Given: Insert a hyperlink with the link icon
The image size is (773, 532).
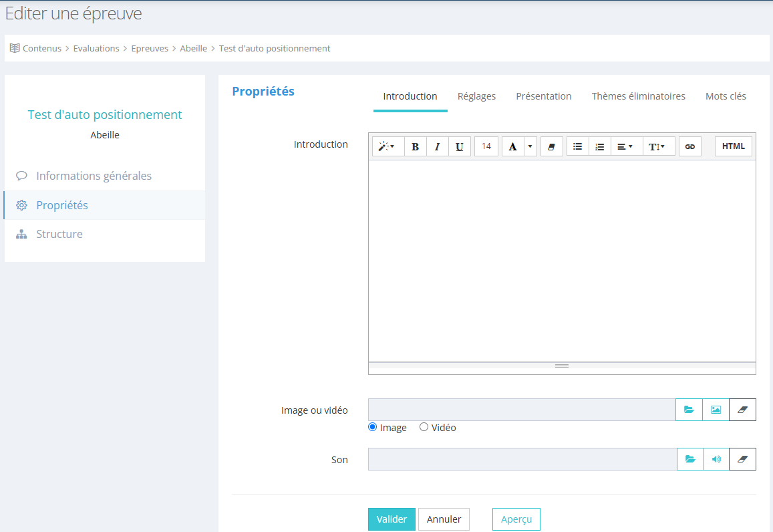Looking at the screenshot, I should [690, 146].
